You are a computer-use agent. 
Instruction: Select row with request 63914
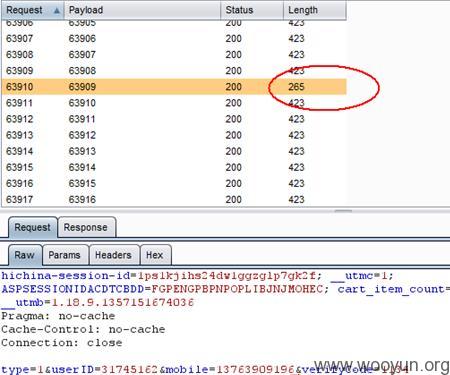(x=174, y=151)
